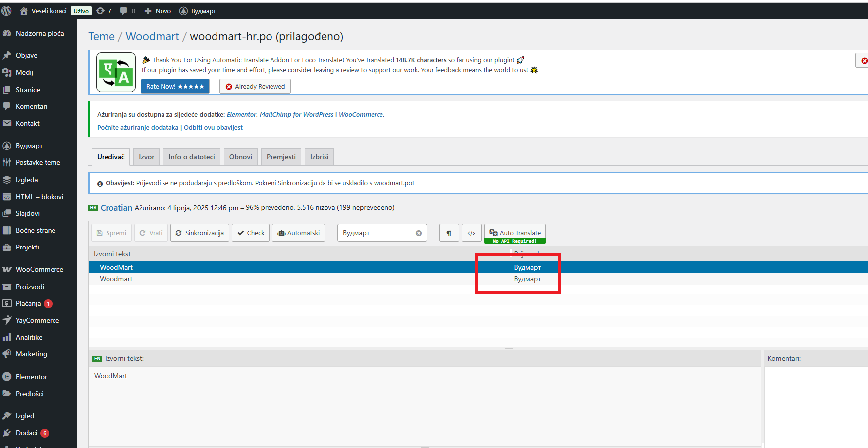Click the Sinkronizacija sync button
The height and width of the screenshot is (448, 868).
200,233
